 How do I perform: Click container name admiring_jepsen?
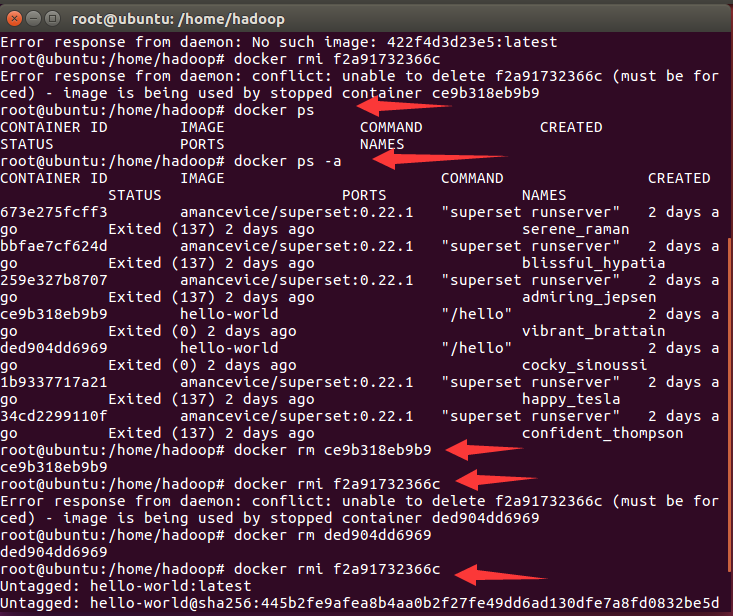(589, 298)
